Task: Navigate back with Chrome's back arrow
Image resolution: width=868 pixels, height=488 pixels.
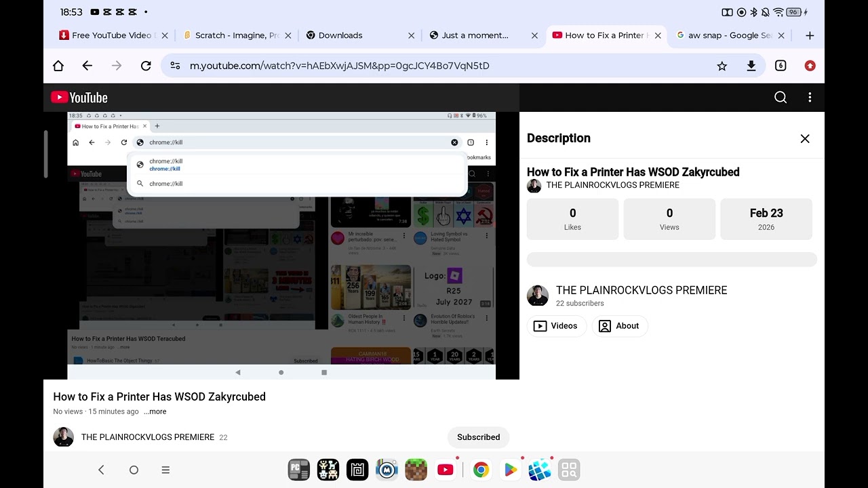Action: click(87, 66)
